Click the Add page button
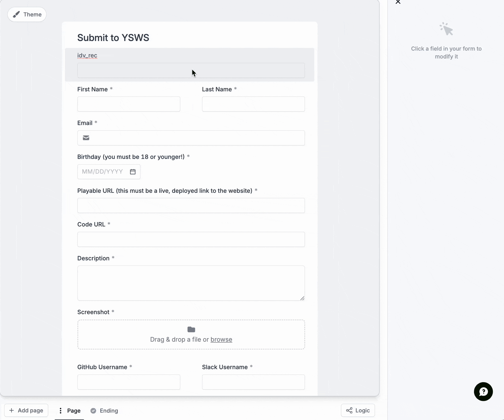 [x=26, y=410]
